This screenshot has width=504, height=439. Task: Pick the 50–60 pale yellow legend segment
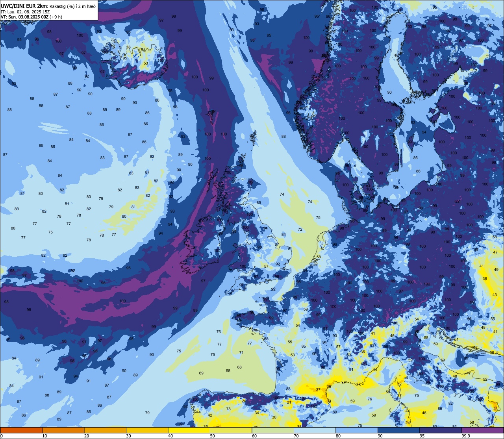[x=231, y=430]
